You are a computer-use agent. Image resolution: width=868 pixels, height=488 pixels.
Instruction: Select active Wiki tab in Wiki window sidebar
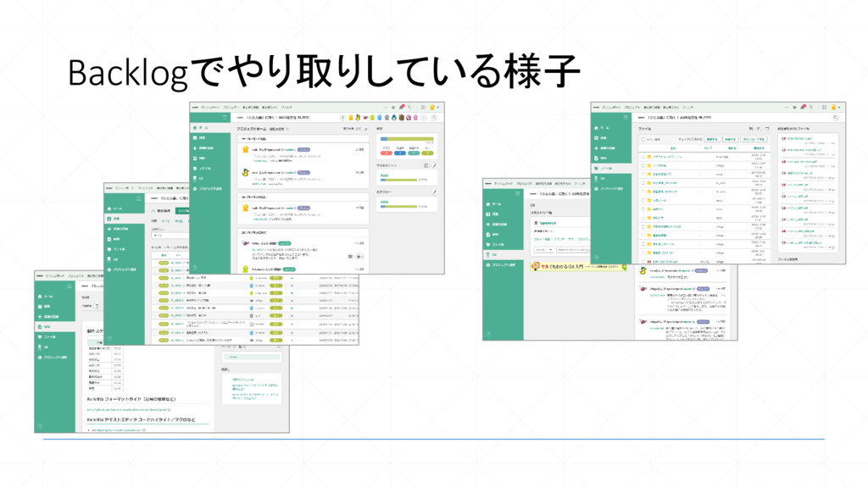[55, 327]
